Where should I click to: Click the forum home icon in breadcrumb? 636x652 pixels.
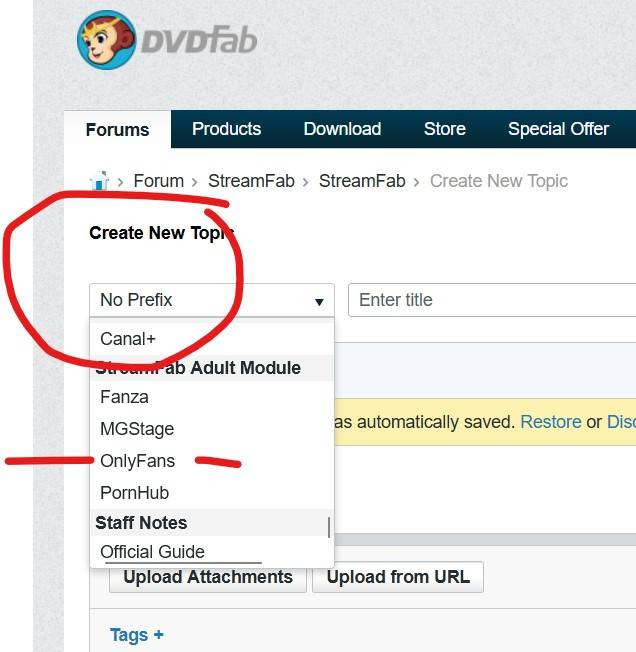point(99,182)
